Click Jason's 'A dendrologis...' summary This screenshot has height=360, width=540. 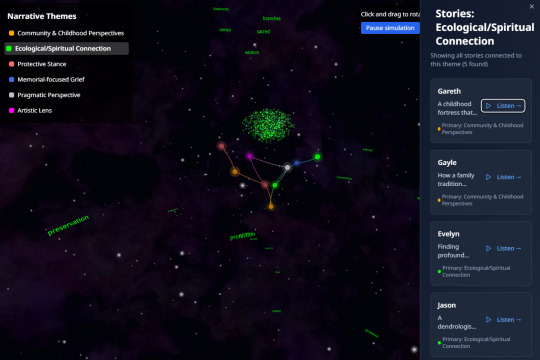pyautogui.click(x=457, y=322)
